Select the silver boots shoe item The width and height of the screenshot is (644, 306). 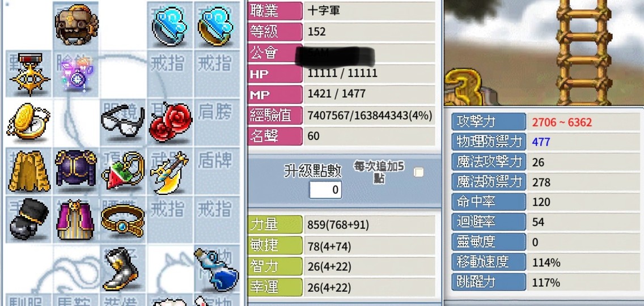pos(121,269)
